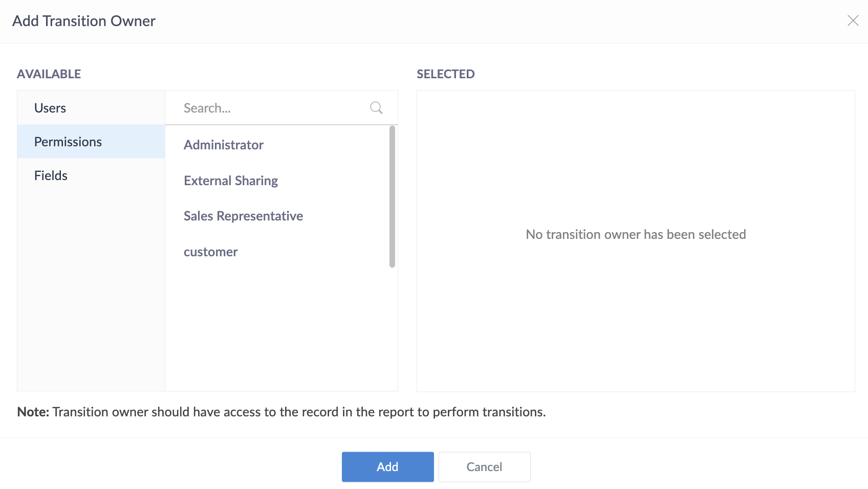Click empty list space below customer option

point(276,327)
